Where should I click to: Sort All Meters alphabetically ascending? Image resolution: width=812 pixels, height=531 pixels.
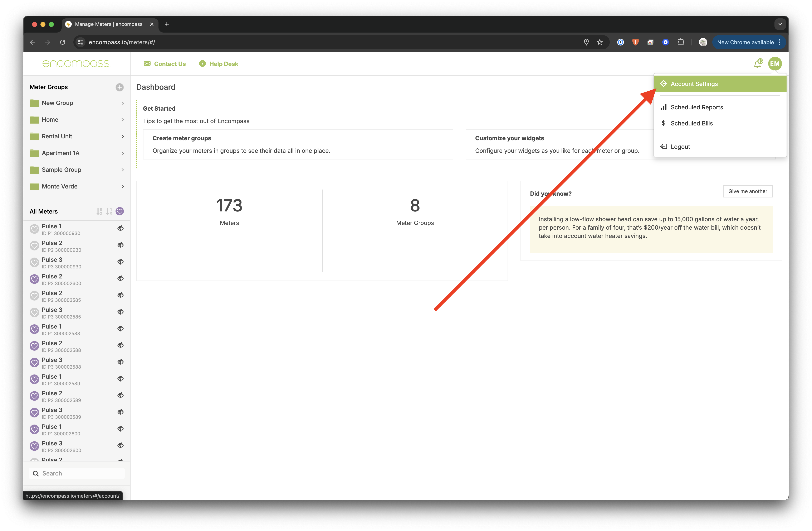pos(99,211)
